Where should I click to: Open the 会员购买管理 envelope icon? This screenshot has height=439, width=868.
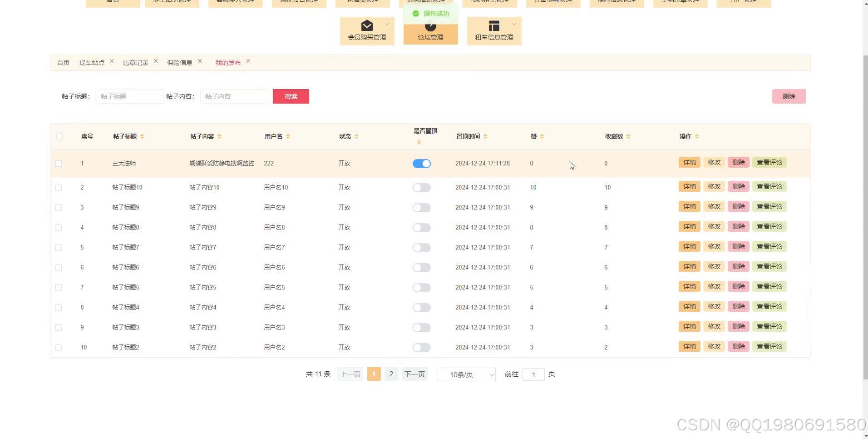point(367,25)
